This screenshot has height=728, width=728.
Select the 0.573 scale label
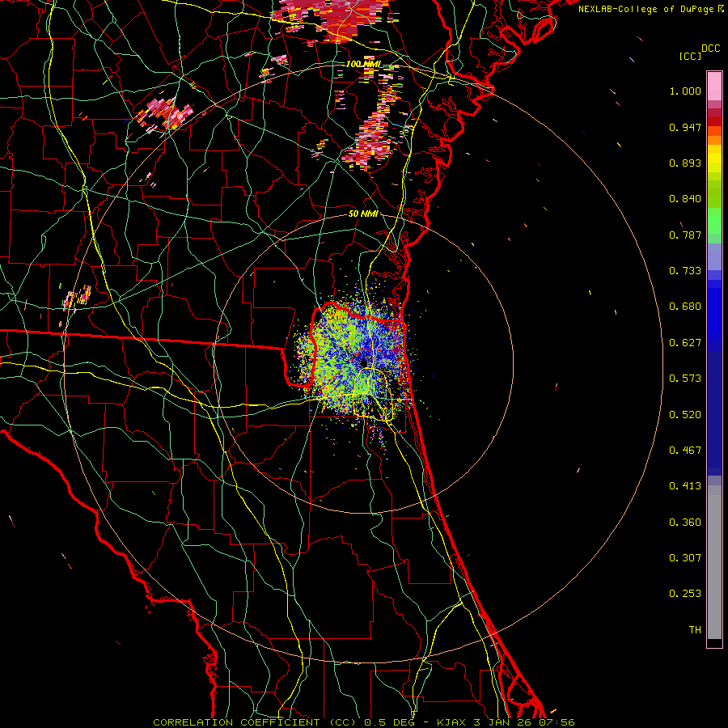click(685, 379)
